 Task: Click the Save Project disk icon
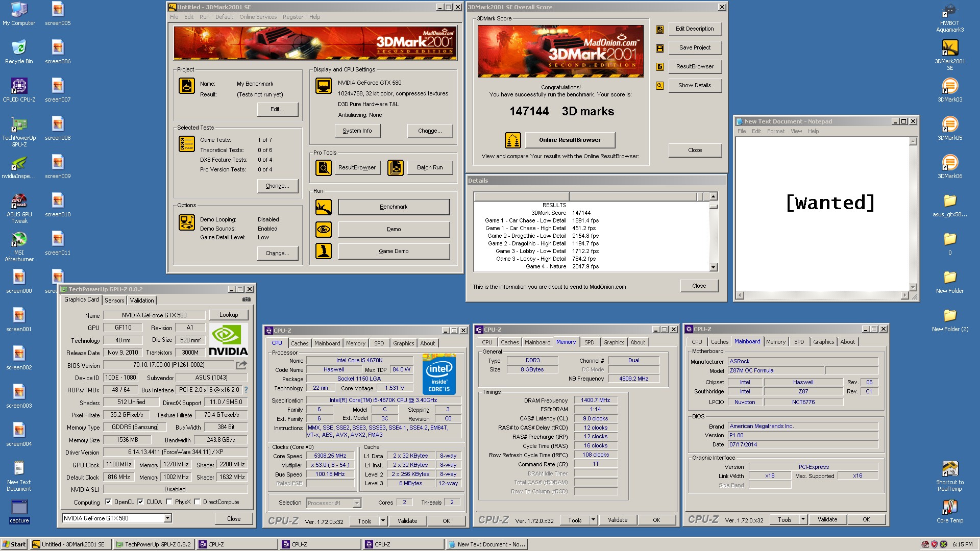tap(660, 48)
